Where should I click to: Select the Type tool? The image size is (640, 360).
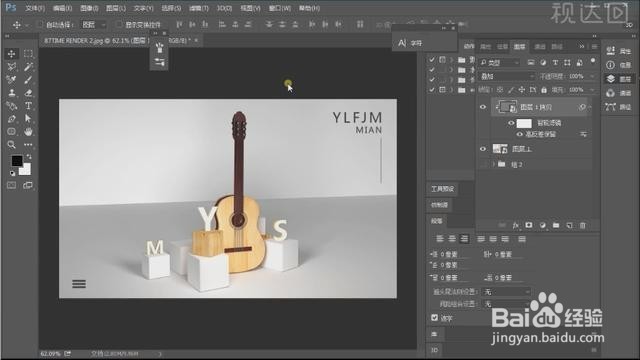pyautogui.click(x=28, y=106)
